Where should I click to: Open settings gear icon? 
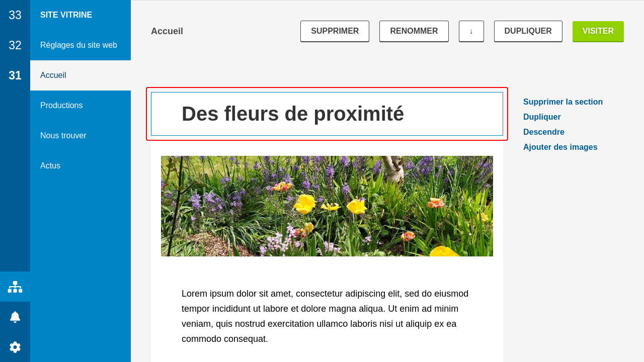[15, 347]
